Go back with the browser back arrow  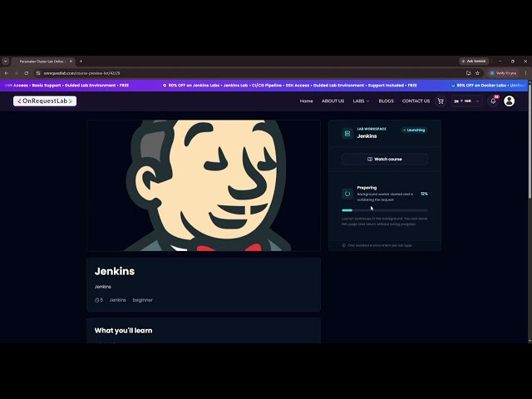6,73
